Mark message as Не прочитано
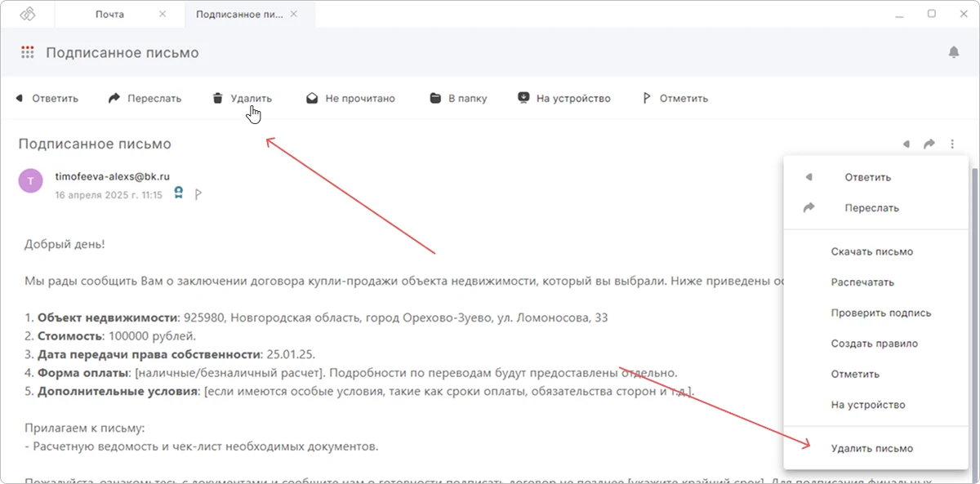Image resolution: width=980 pixels, height=484 pixels. [x=359, y=98]
